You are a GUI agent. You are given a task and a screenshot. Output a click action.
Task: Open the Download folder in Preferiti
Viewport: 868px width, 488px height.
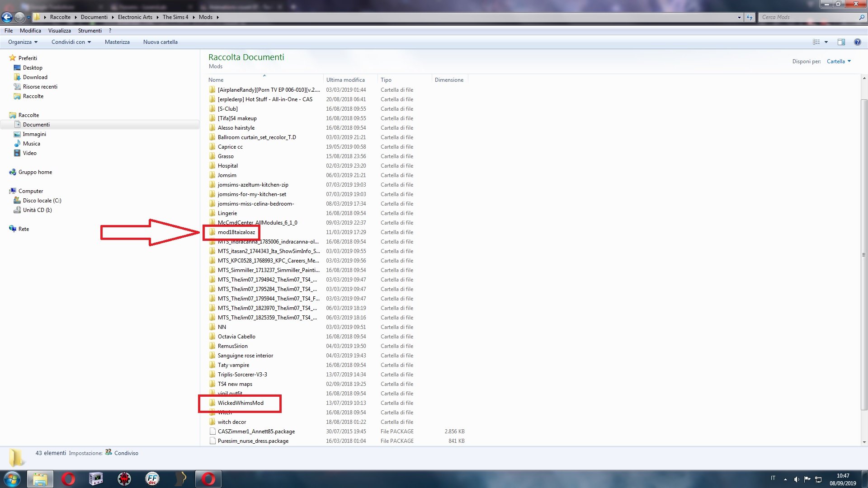pos(35,77)
